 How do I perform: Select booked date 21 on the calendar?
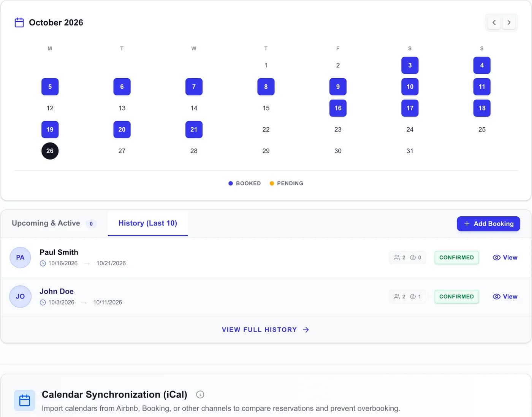click(x=194, y=130)
